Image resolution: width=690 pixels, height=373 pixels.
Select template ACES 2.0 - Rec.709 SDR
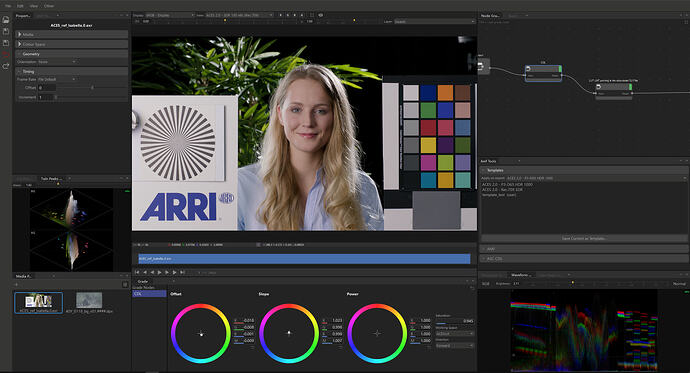pos(502,190)
